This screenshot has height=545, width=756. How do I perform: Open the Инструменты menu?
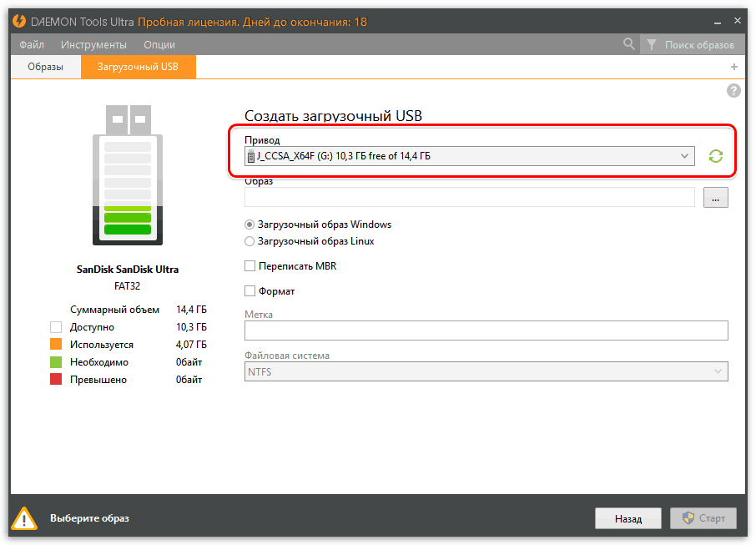tap(93, 45)
